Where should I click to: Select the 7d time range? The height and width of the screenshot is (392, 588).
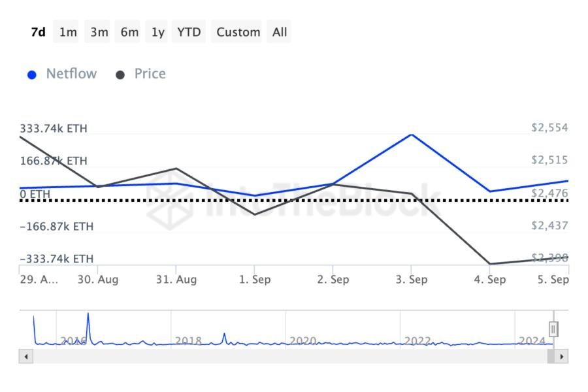point(38,32)
